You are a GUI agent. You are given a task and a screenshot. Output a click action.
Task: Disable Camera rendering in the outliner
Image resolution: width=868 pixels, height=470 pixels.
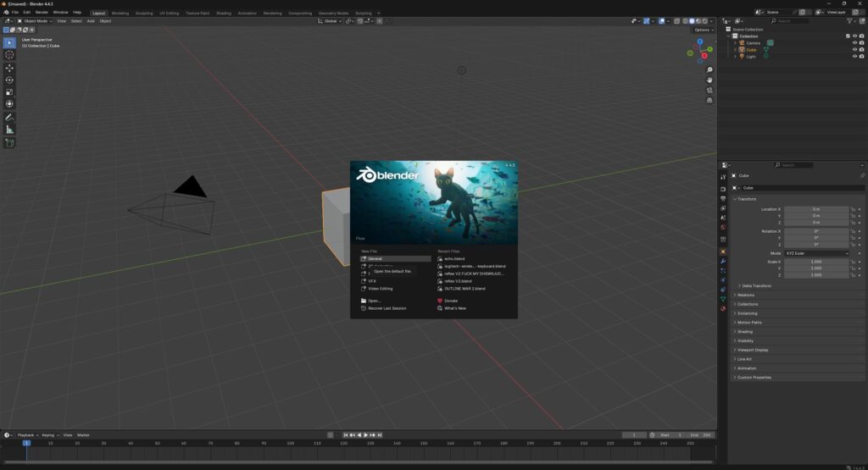[860, 43]
